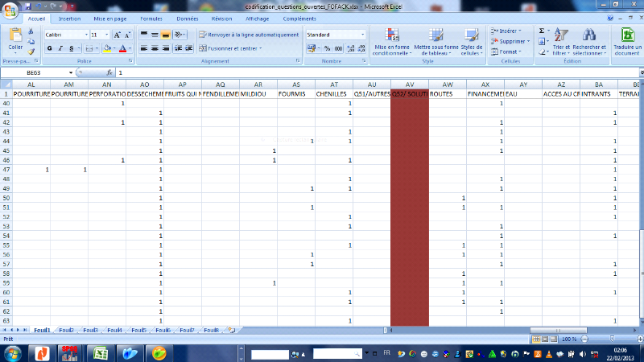Switch to the Mise en page tab
The image size is (644, 362).
pyautogui.click(x=110, y=19)
